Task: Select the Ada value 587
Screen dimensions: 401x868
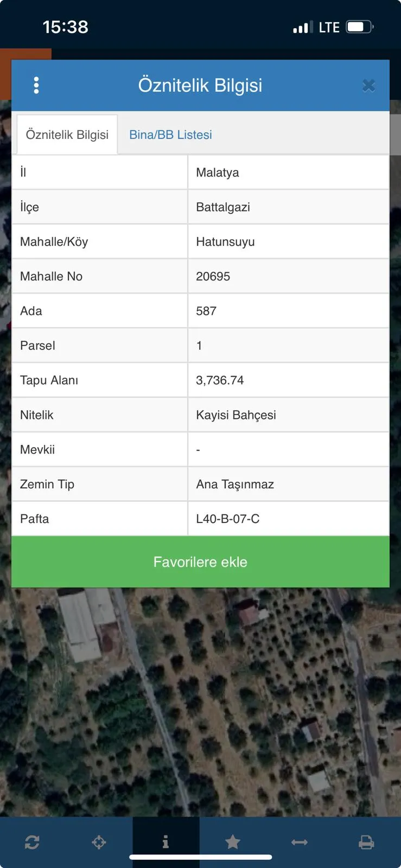Action: coord(206,311)
